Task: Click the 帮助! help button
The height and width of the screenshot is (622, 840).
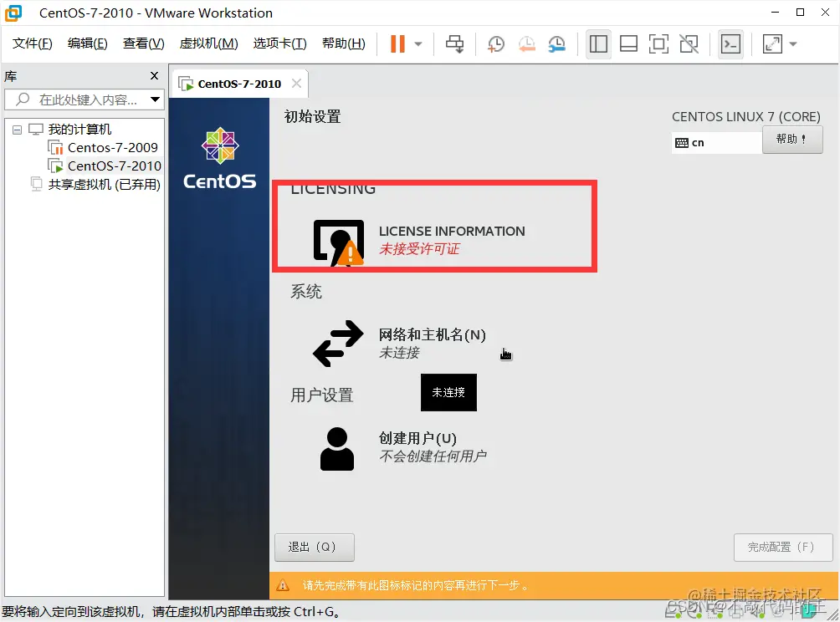Action: (x=791, y=139)
